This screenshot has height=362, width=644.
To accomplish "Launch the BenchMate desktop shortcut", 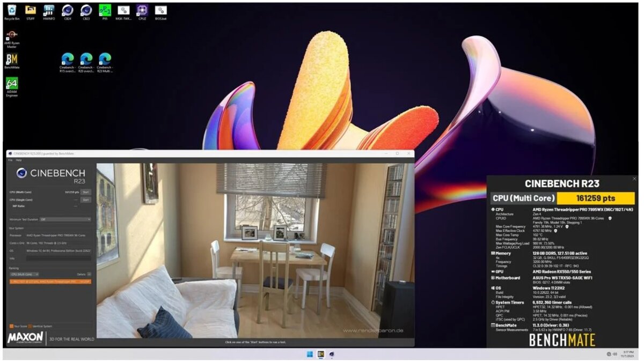I will pos(12,61).
